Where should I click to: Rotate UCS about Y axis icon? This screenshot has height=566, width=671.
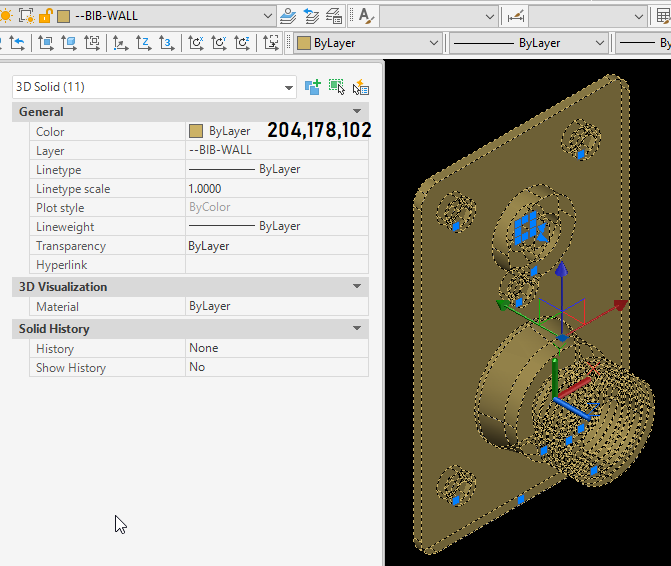(x=219, y=43)
